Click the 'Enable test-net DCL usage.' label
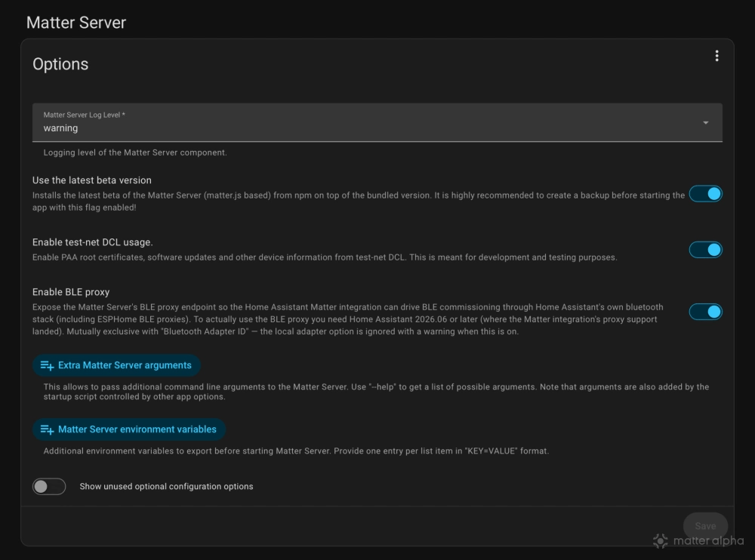 point(92,242)
